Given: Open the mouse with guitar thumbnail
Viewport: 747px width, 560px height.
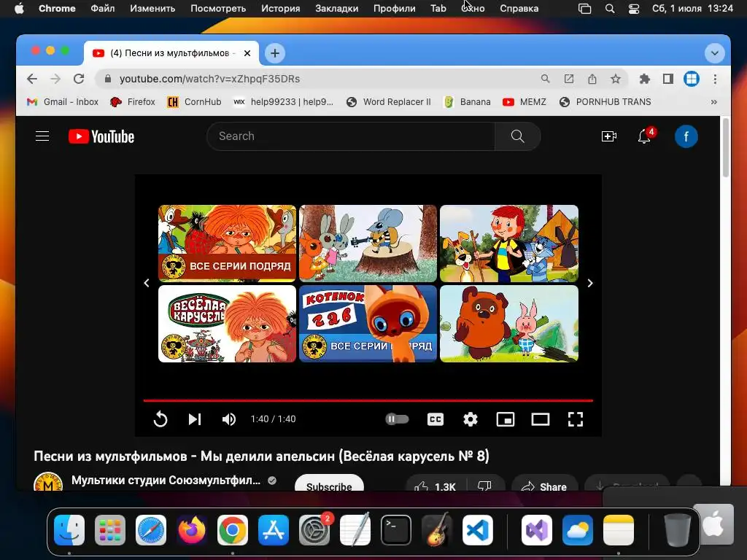Looking at the screenshot, I should pyautogui.click(x=368, y=244).
